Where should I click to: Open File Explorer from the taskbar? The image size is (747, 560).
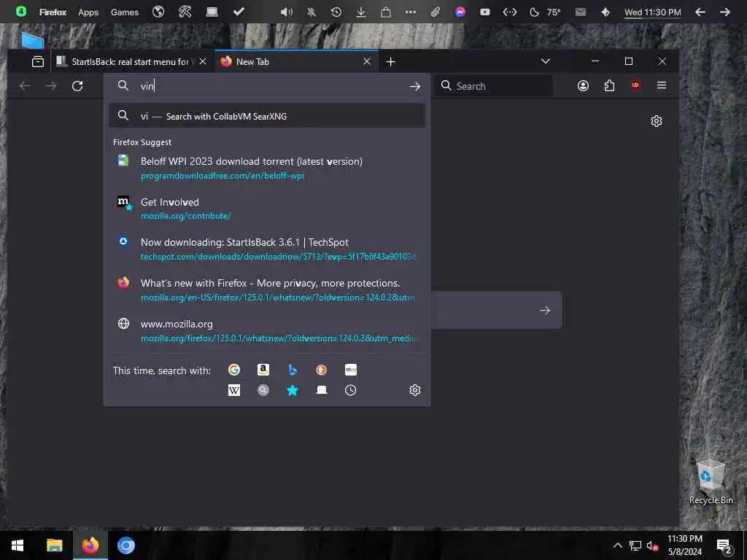point(54,545)
